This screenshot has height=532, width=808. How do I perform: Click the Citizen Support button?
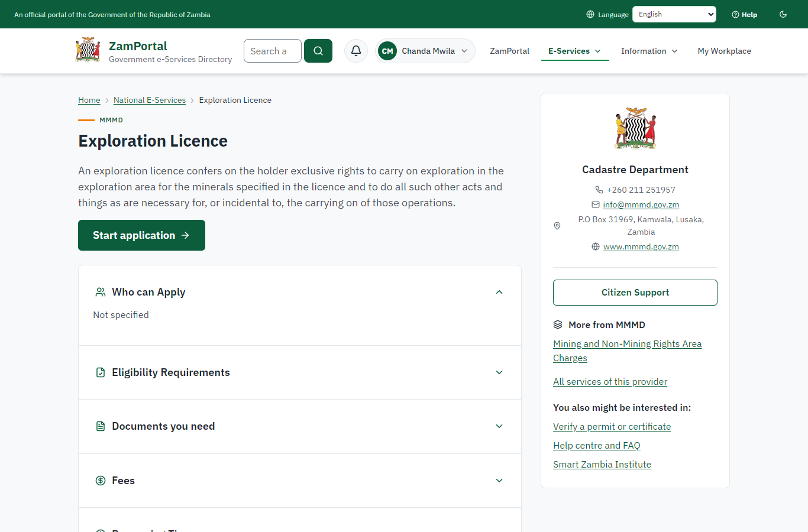point(635,293)
